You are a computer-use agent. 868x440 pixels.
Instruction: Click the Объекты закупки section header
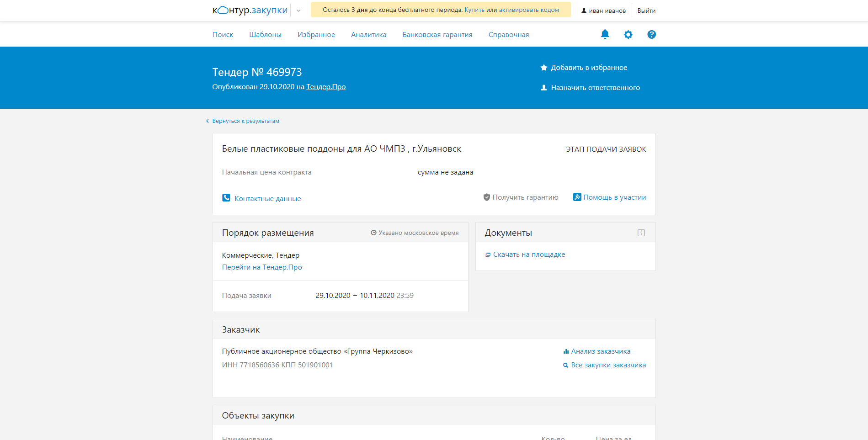coord(258,416)
